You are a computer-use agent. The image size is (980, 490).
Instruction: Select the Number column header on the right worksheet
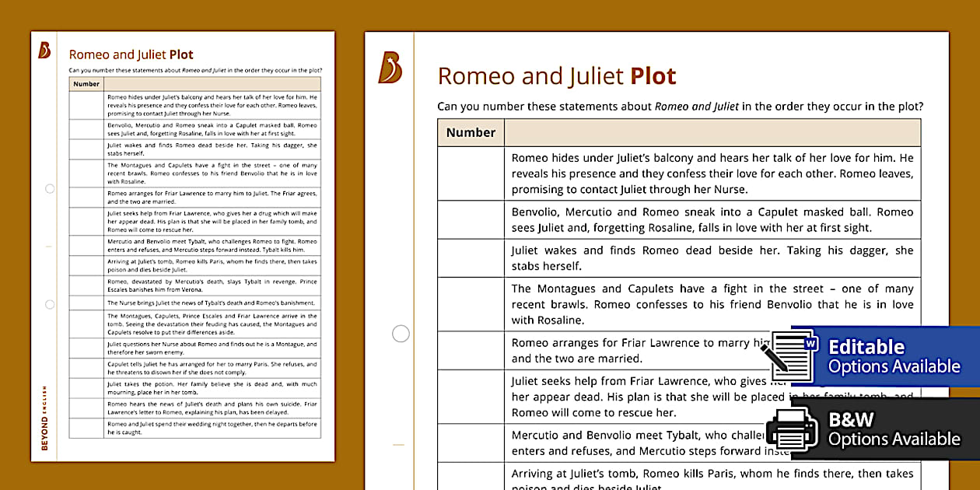pos(470,132)
